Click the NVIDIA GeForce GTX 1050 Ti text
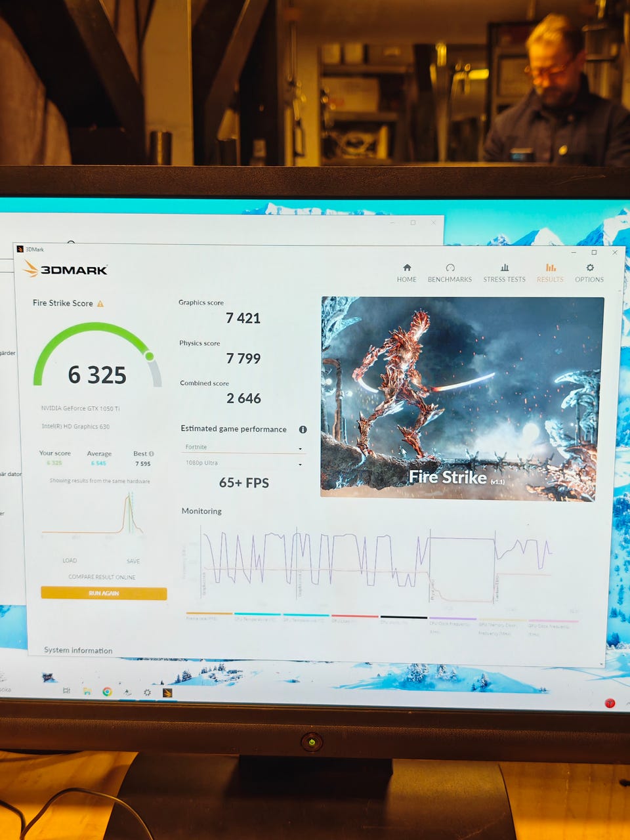The height and width of the screenshot is (840, 630). (x=80, y=408)
